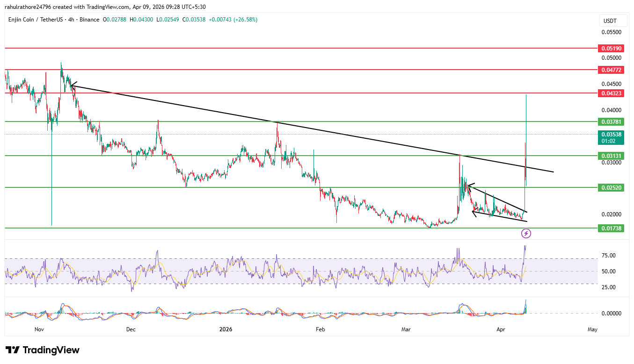
Task: Click the green level label 0.03131
Action: [x=611, y=156]
